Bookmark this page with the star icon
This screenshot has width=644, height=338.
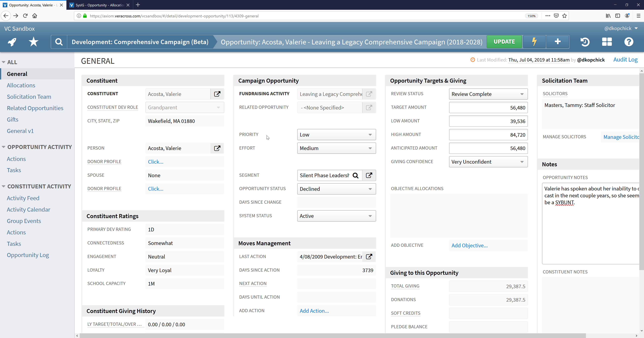tap(564, 16)
